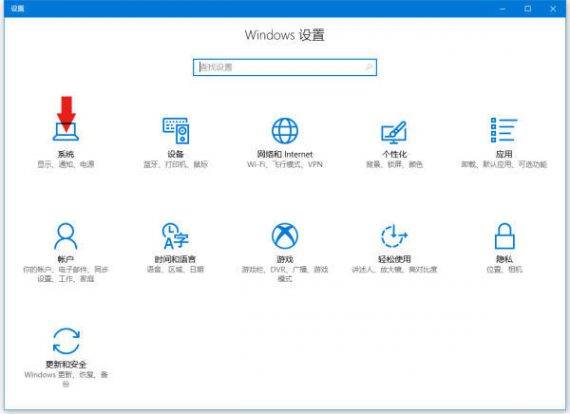
Task: Open the 应用 (Apps) list icon
Action: click(x=503, y=130)
